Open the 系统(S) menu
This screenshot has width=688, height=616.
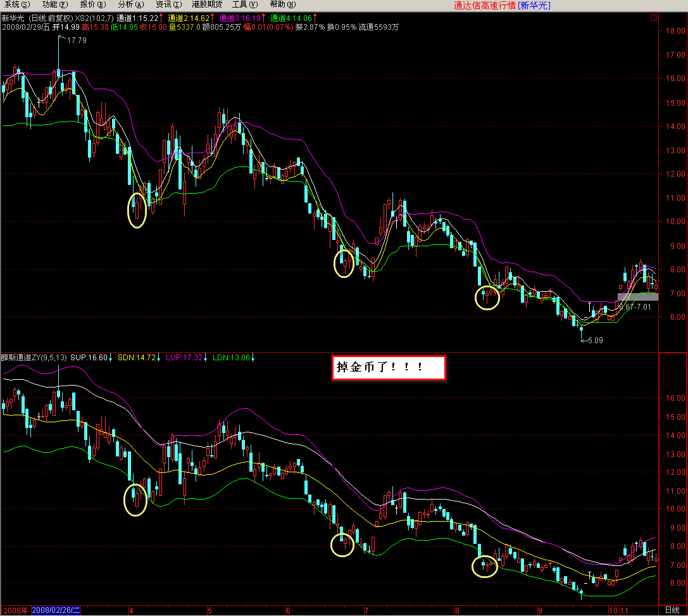17,5
